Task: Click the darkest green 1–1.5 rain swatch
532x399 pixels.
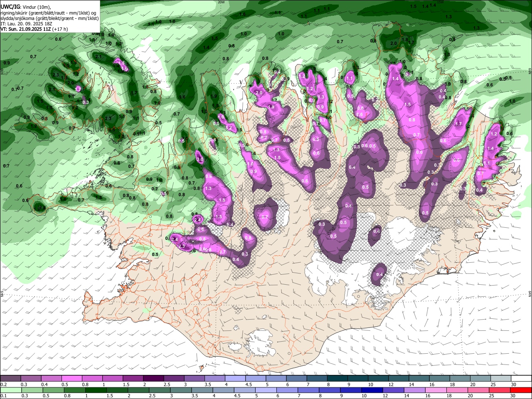Action: (x=96, y=390)
